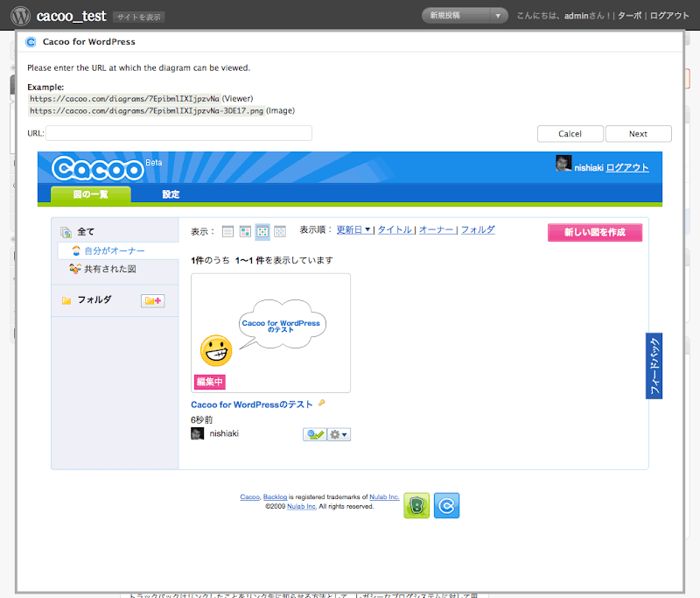The width and height of the screenshot is (700, 598).
Task: Click the preview diagram magnifier button
Action: [x=315, y=434]
